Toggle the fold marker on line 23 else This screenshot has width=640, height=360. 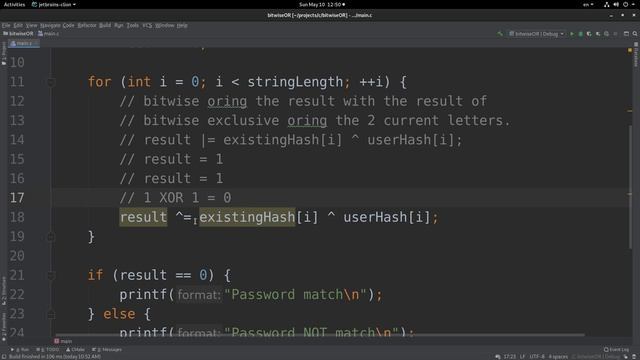(51, 314)
